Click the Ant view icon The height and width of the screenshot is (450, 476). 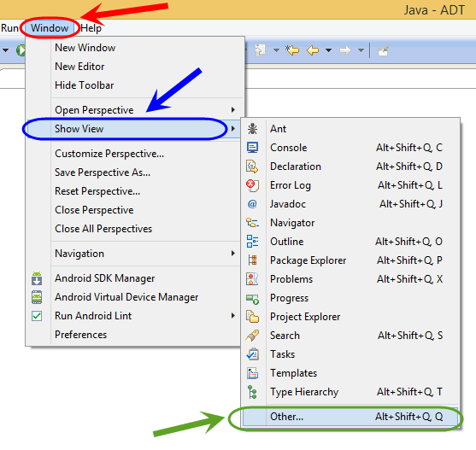pos(252,129)
